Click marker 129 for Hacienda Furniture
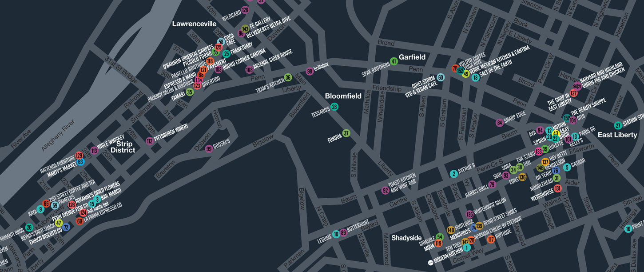 coord(79,156)
